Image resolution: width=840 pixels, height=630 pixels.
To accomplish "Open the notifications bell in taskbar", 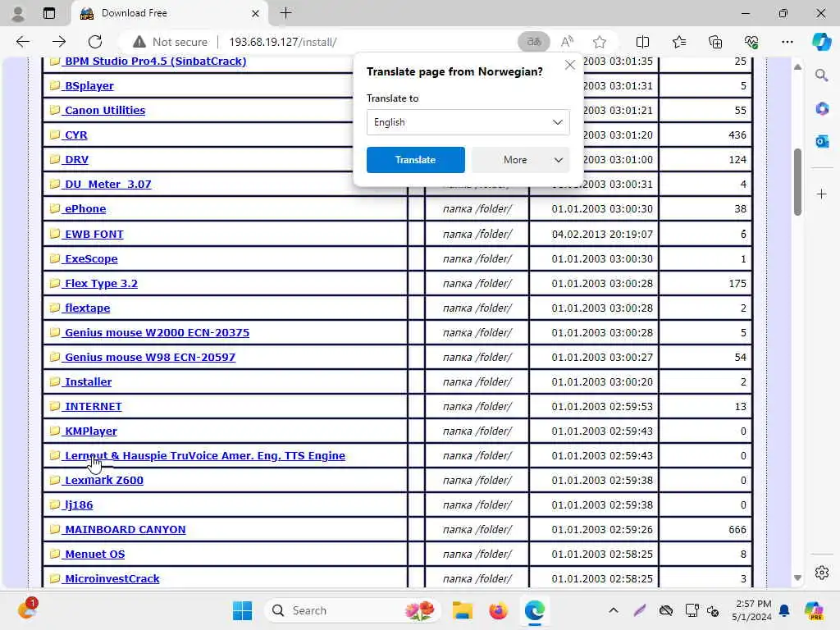I will coord(784,610).
